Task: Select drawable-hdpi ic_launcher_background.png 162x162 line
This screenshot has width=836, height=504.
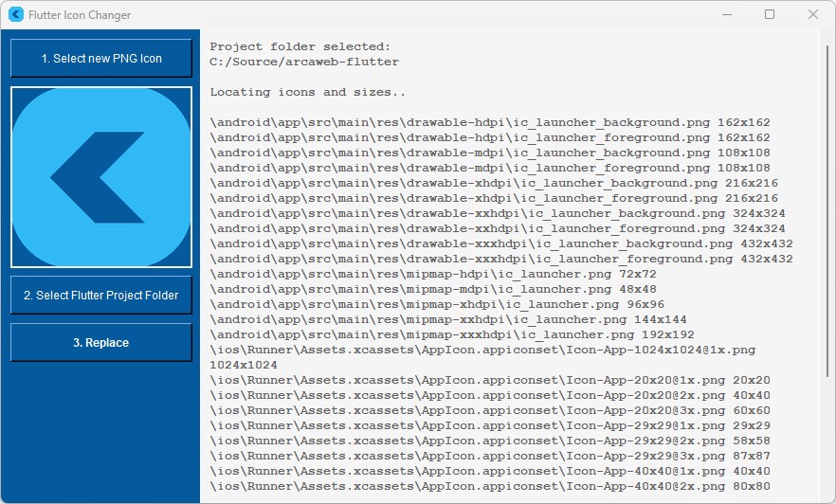Action: (490, 122)
